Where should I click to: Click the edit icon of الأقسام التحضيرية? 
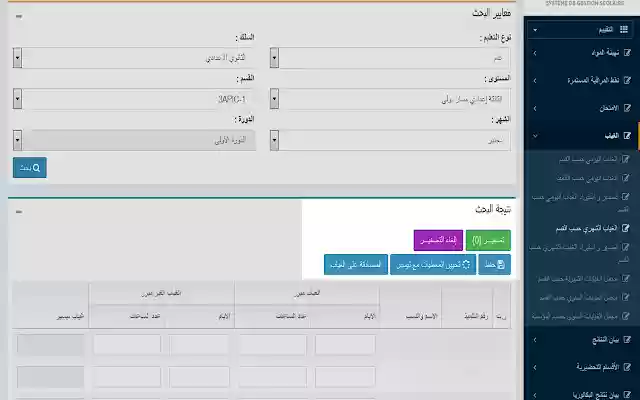pos(627,367)
